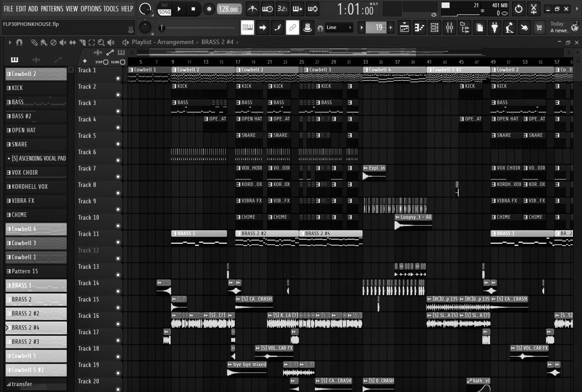Click the 128.000 tempo field
Screen dimensions: 582x392
(229, 9)
